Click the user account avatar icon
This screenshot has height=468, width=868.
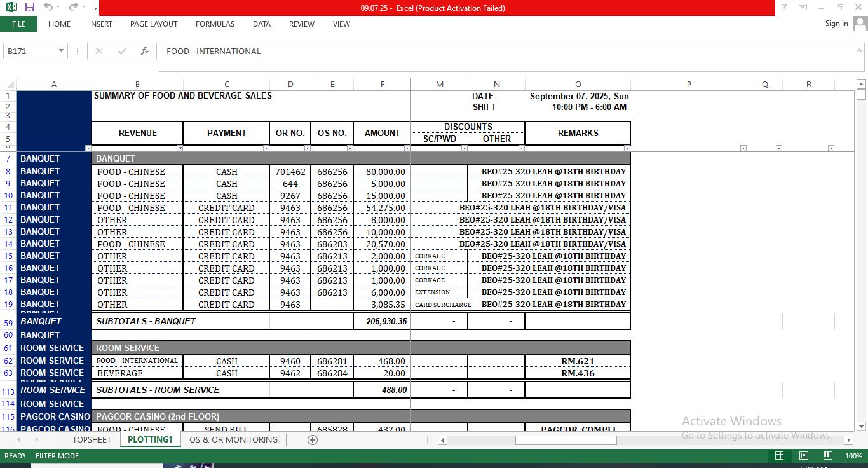point(860,24)
